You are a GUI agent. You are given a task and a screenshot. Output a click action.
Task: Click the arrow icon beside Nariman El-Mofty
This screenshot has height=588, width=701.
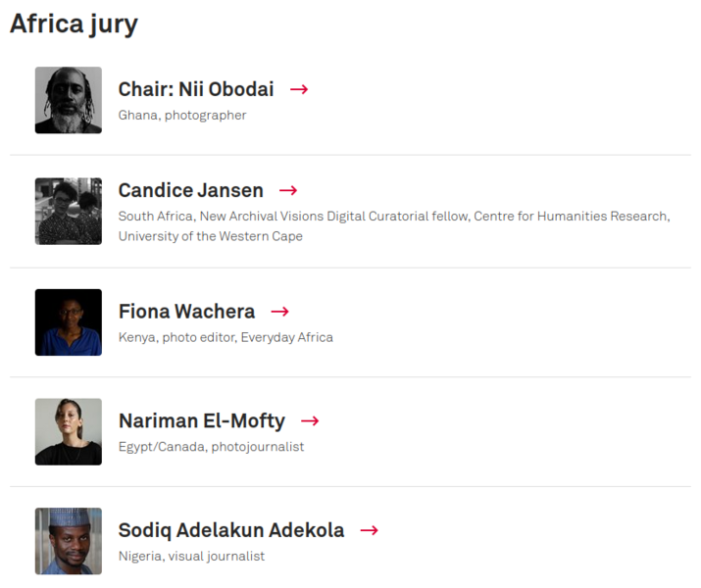pos(310,421)
